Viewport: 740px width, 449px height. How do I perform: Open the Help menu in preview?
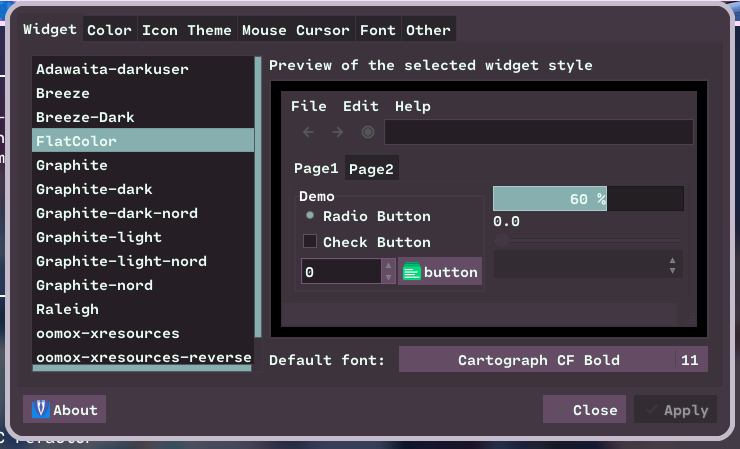click(412, 106)
